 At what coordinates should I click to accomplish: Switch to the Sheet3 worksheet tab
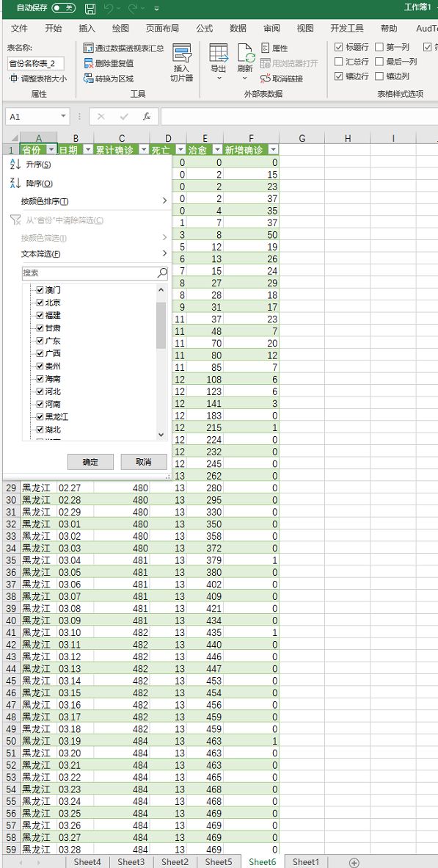tap(131, 862)
